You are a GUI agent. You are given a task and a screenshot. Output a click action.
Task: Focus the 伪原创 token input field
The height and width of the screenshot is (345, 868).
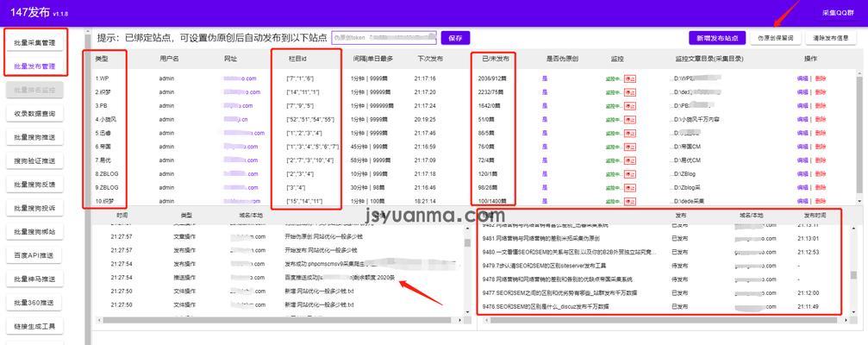384,38
